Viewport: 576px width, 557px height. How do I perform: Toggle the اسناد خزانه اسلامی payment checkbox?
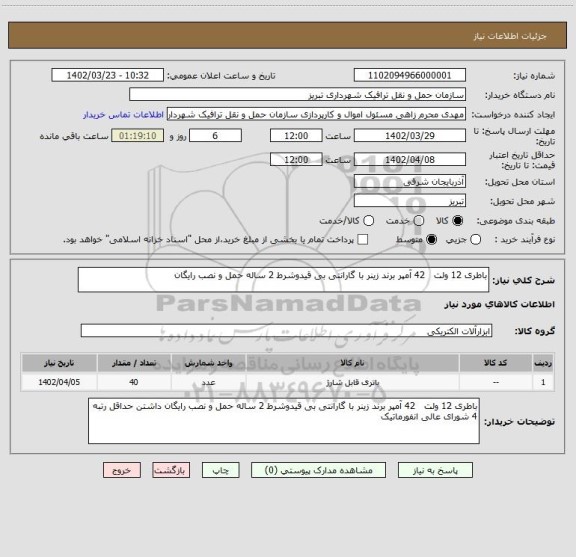click(x=363, y=240)
